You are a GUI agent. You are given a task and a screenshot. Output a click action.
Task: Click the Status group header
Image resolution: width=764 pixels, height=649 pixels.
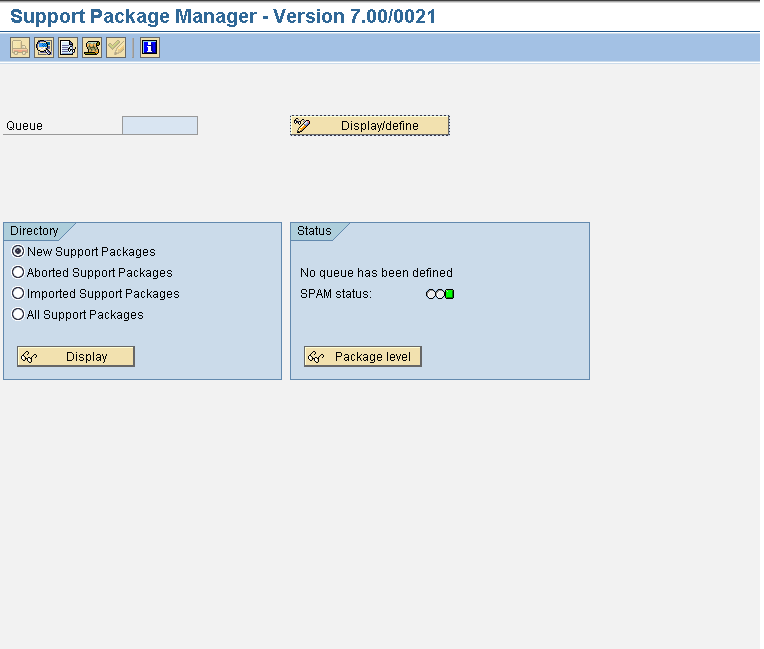(314, 231)
